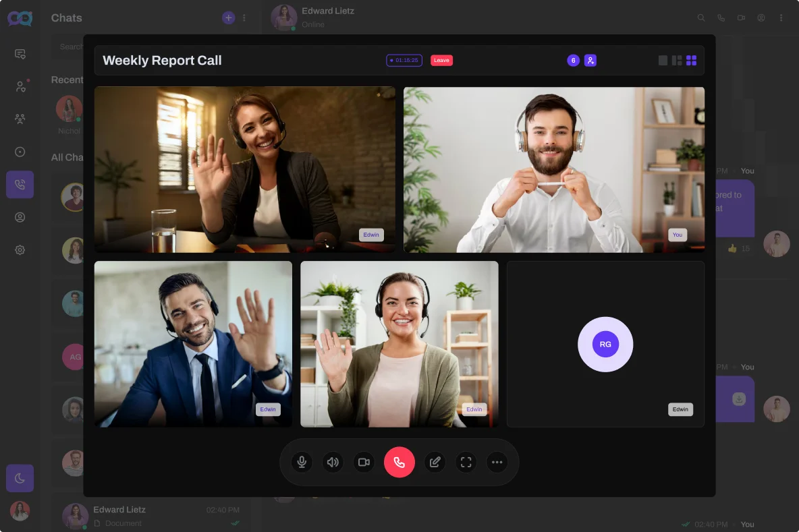Toggle the speaker volume button
The width and height of the screenshot is (799, 532).
click(x=333, y=462)
